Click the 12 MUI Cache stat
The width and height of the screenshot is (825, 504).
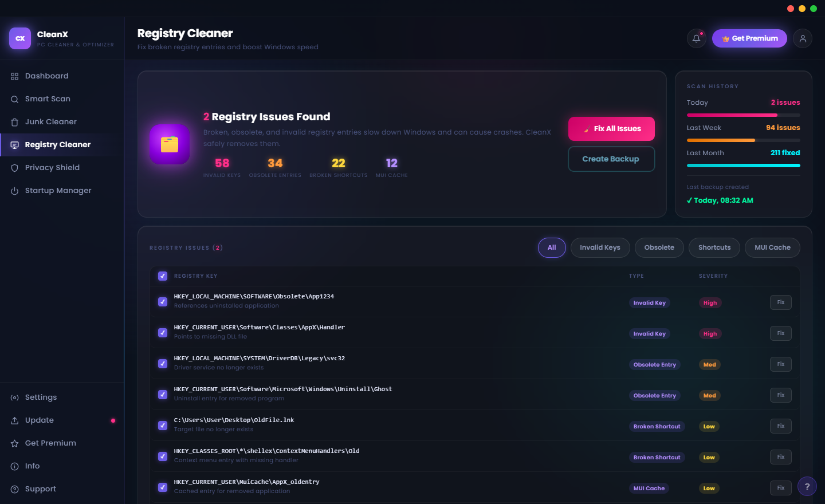coord(392,167)
